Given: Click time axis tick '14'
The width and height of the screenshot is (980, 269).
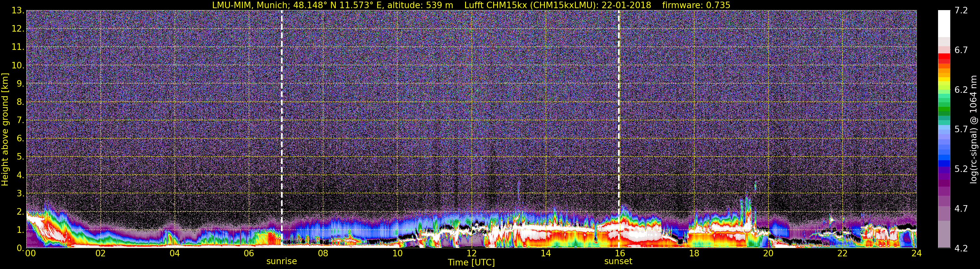Looking at the screenshot, I should click(545, 254).
